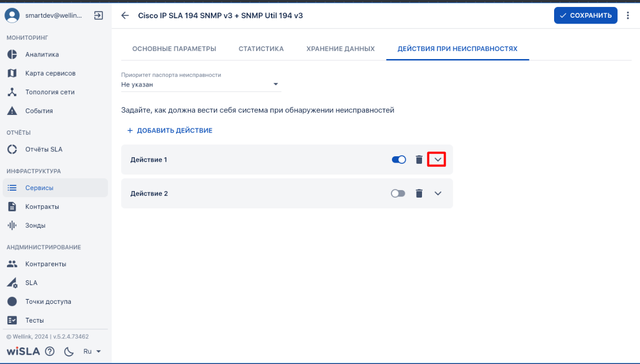
Task: Click the Сервисы list icon
Action: [x=12, y=188]
